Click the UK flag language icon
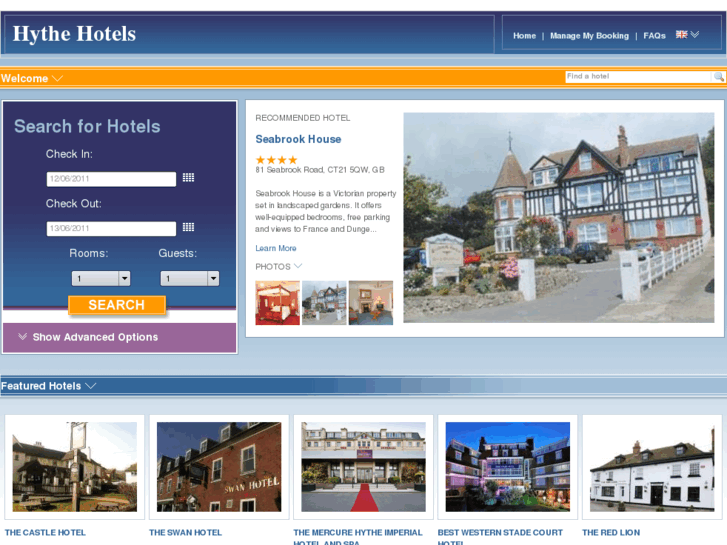The width and height of the screenshot is (727, 545). tap(681, 34)
